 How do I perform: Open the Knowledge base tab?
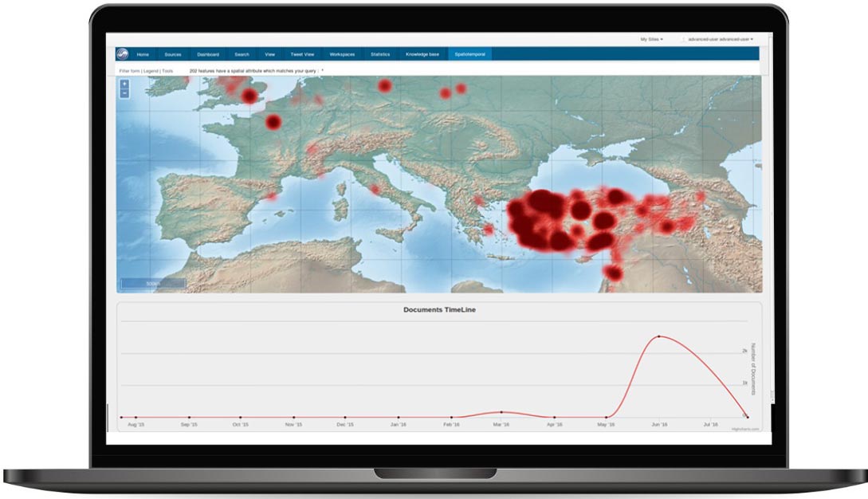click(x=422, y=54)
